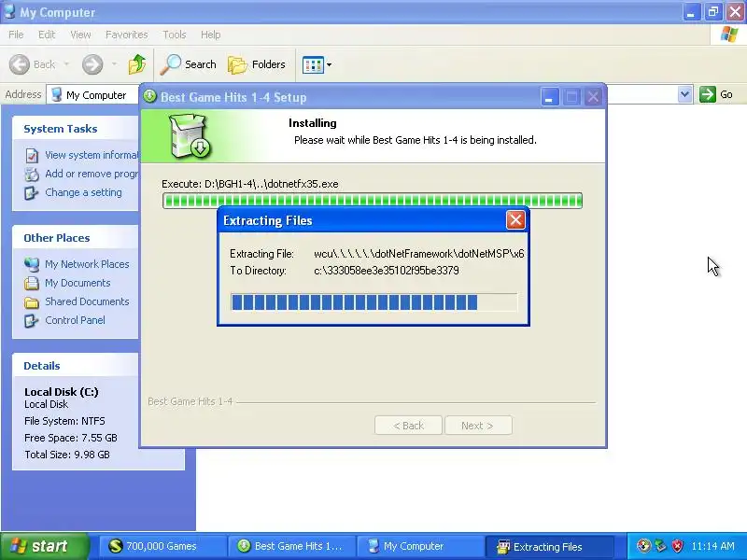The height and width of the screenshot is (560, 747).
Task: Click Change a setting link
Action: pos(83,192)
